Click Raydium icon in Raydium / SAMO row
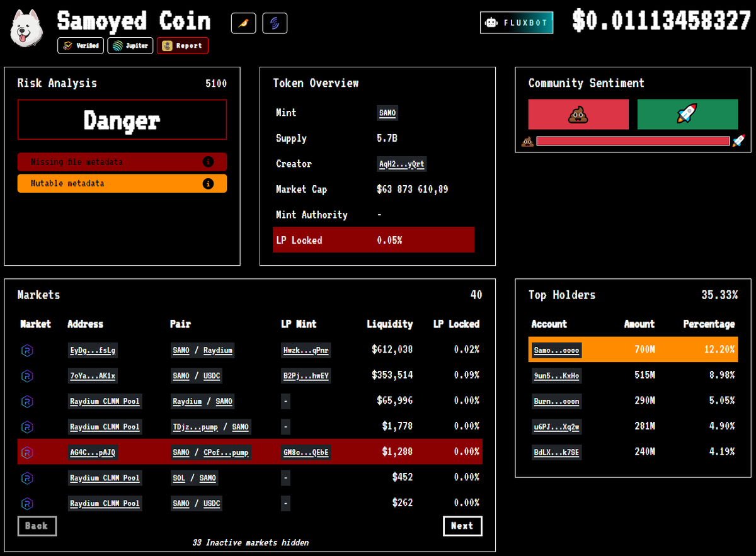The image size is (756, 556). tap(27, 401)
